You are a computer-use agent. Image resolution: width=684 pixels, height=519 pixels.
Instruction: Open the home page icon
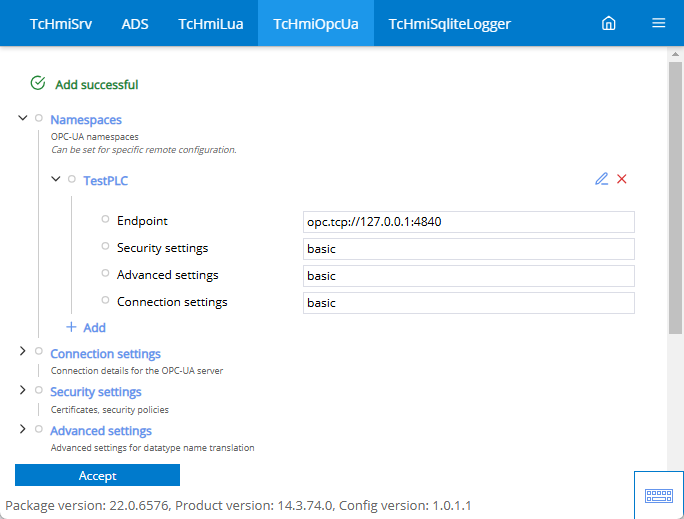coord(609,23)
